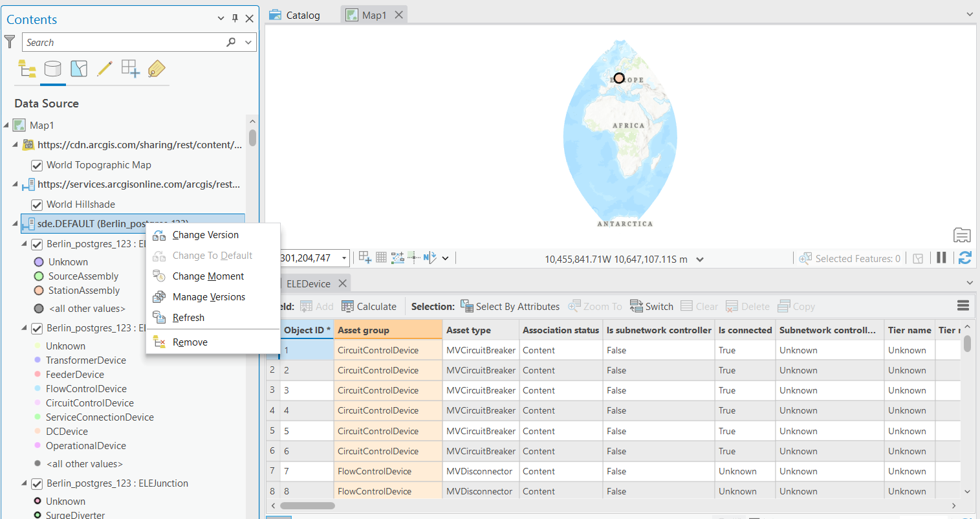Image resolution: width=980 pixels, height=519 pixels.
Task: Click the table horizontal scrollbar thumb
Action: 307,505
